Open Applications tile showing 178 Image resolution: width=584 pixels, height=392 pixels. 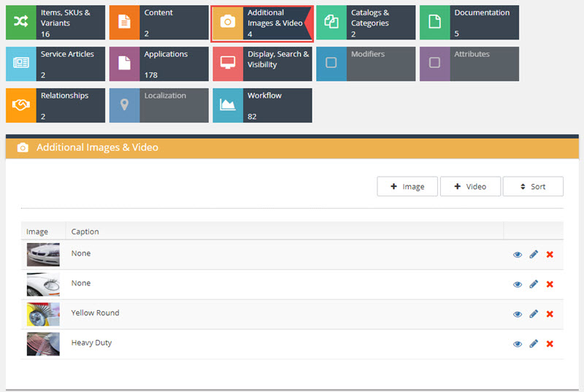[x=159, y=64]
